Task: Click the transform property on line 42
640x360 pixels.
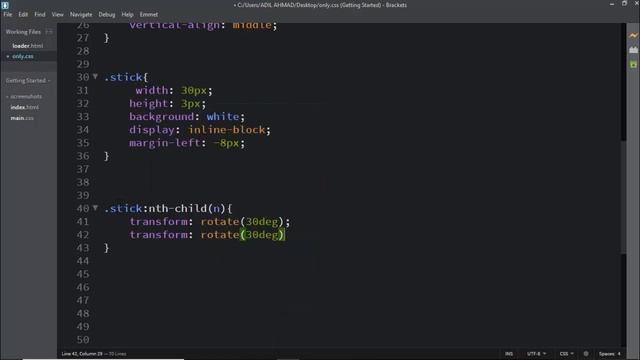Action: [x=158, y=235]
